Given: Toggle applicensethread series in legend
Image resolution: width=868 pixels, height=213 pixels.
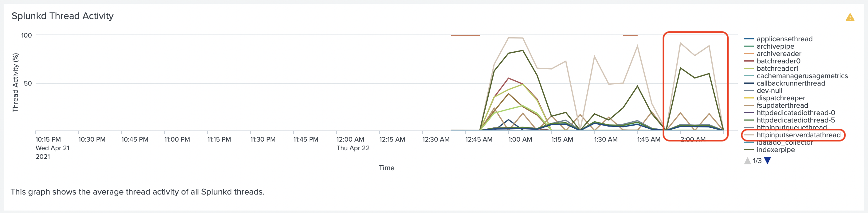Looking at the screenshot, I should 784,39.
